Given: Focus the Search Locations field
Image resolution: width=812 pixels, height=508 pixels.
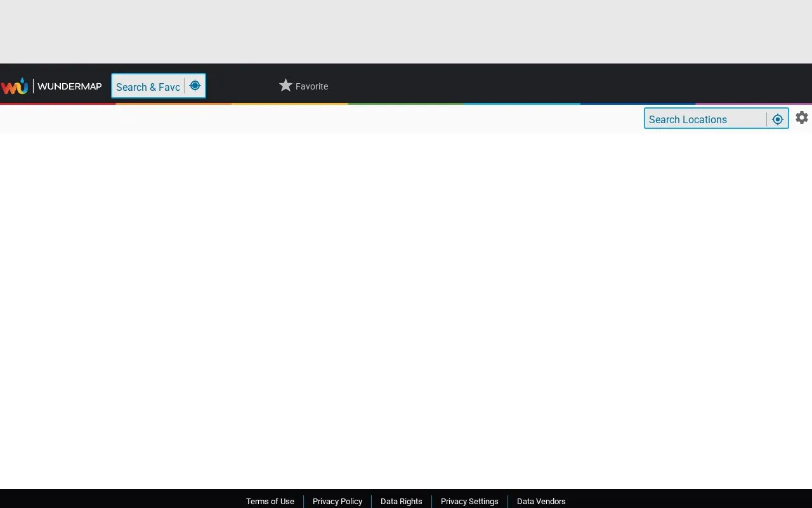Looking at the screenshot, I should coord(706,119).
